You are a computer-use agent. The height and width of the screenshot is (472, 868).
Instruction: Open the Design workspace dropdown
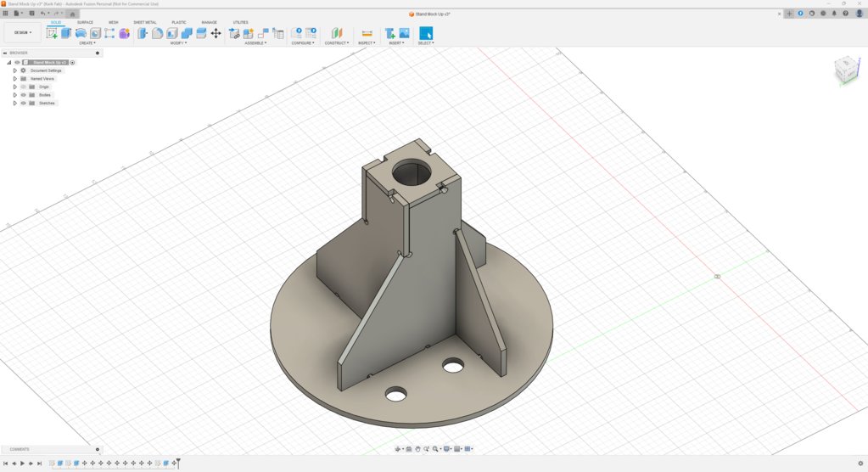(x=23, y=33)
